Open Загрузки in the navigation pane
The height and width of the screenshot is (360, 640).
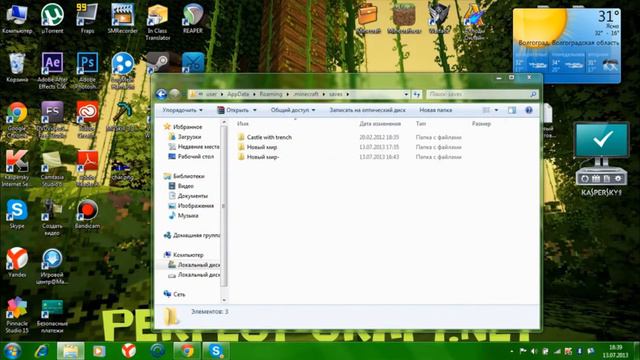189,137
